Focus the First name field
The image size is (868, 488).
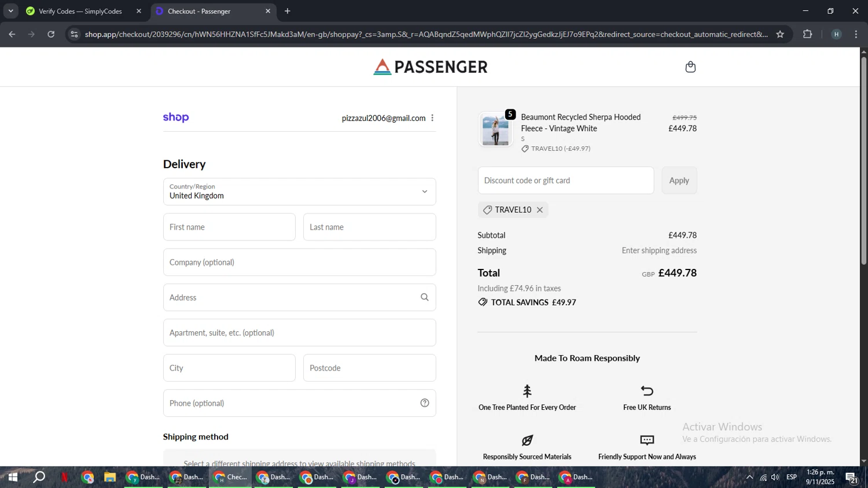pyautogui.click(x=229, y=227)
